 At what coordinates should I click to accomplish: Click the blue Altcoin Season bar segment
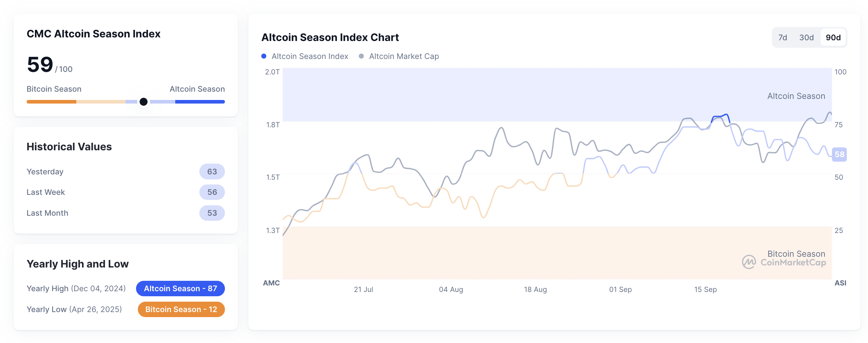point(200,102)
